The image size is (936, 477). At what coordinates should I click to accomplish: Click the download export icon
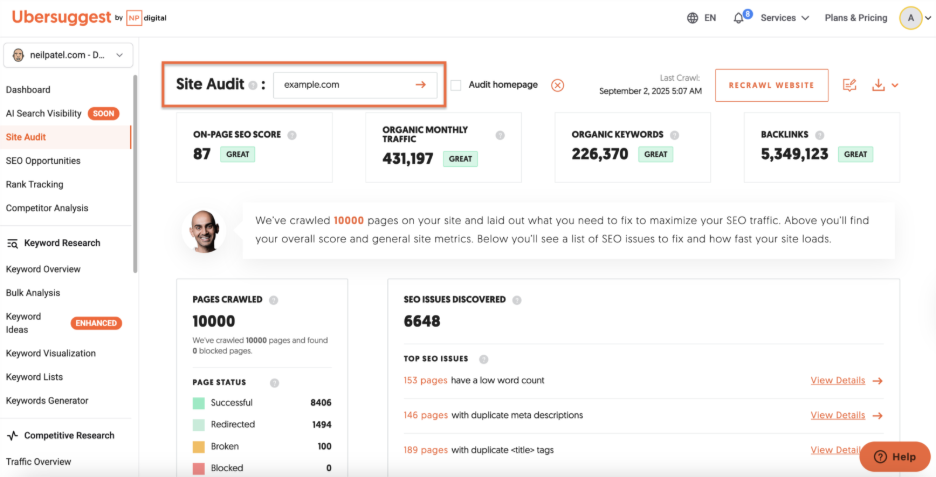pos(878,85)
